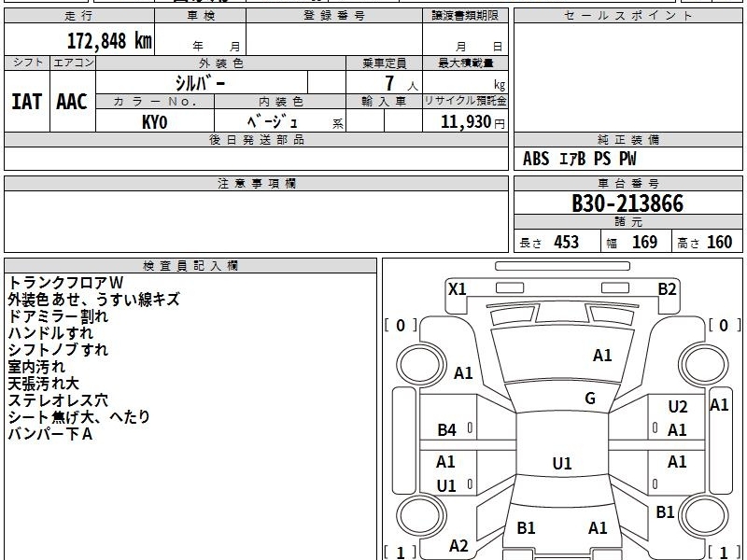Select the interior color ベージュ
The height and width of the screenshot is (560, 747).
tap(272, 122)
